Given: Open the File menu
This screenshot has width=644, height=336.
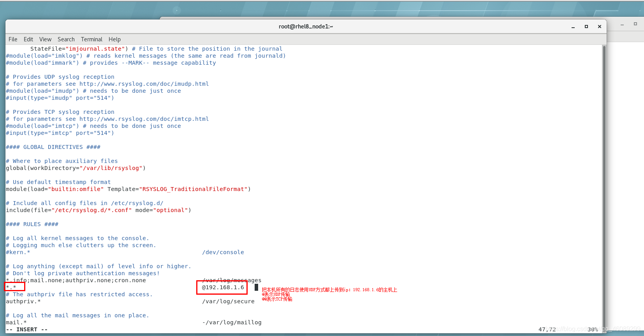Looking at the screenshot, I should pos(13,39).
